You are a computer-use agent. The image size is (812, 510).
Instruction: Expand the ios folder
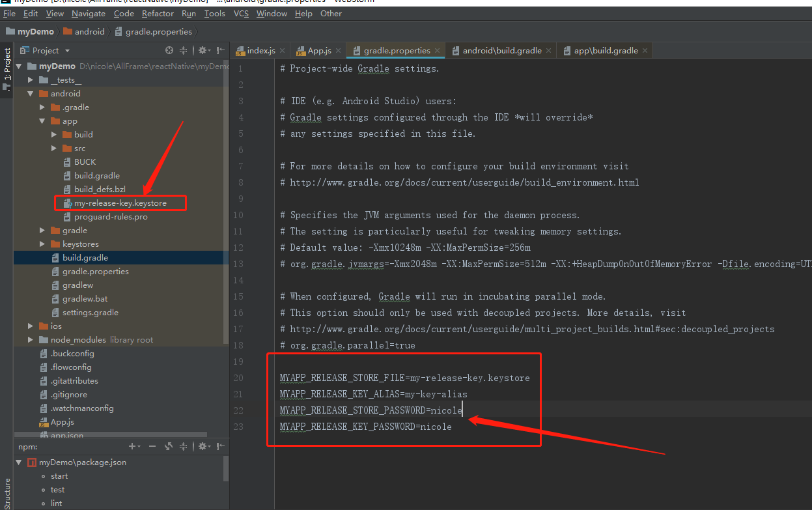click(31, 326)
